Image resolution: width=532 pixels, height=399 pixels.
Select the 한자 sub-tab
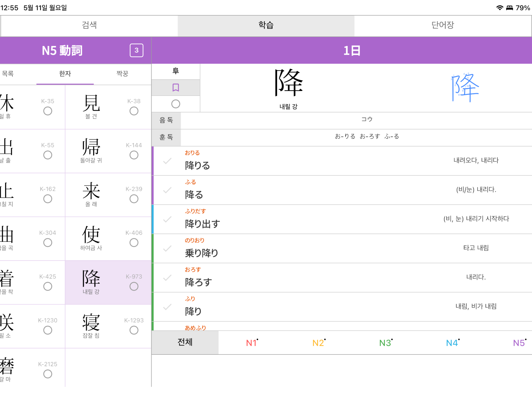pyautogui.click(x=65, y=74)
